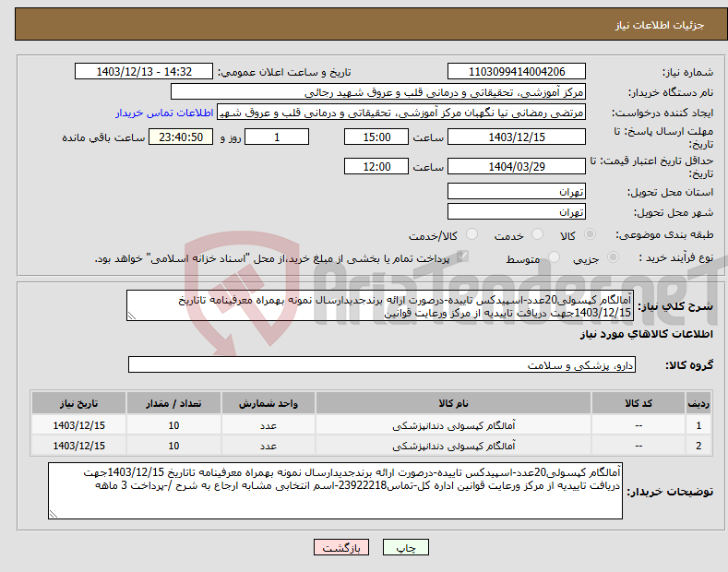The image size is (728, 572).
Task: Click the ردیف column header
Action: 698,403
